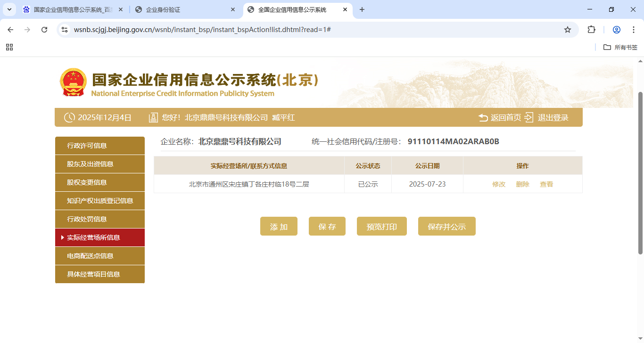Bookmark this page with the star icon
Image resolution: width=644 pixels, height=343 pixels.
coord(568,30)
